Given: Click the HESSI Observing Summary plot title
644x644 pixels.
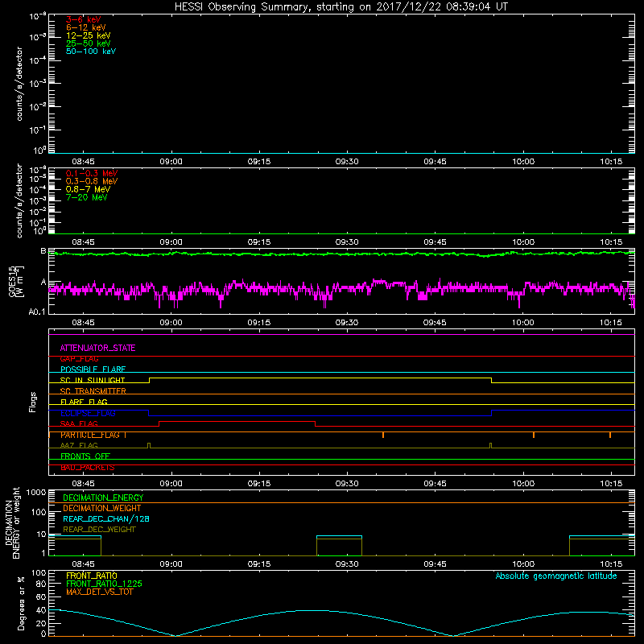Looking at the screenshot, I should coord(341,7).
